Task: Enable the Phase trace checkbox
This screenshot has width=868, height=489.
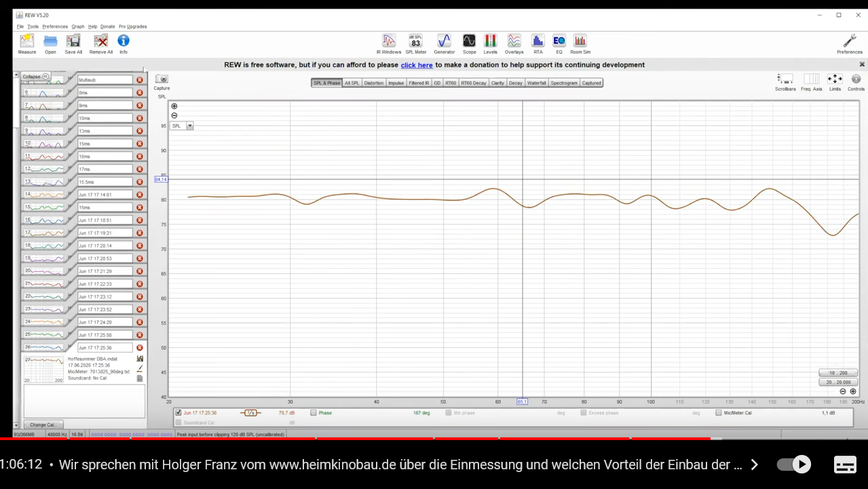Action: pyautogui.click(x=314, y=412)
